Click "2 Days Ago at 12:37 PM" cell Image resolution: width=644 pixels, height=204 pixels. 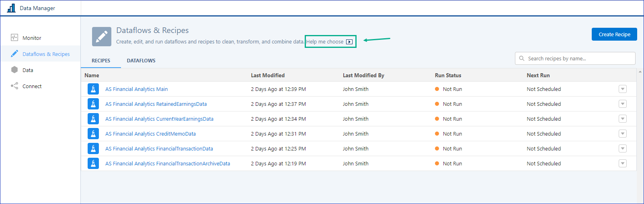pos(278,104)
